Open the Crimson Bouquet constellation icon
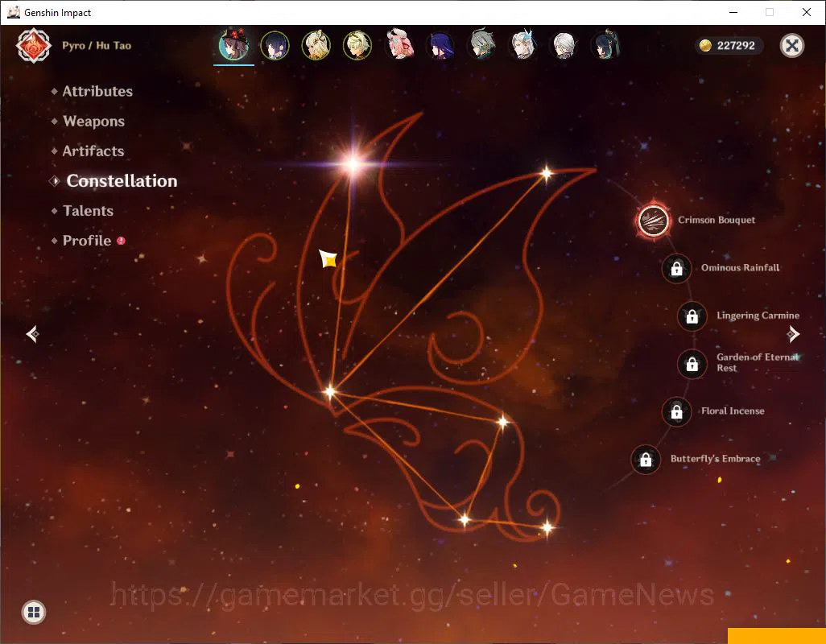826x644 pixels. pyautogui.click(x=653, y=220)
